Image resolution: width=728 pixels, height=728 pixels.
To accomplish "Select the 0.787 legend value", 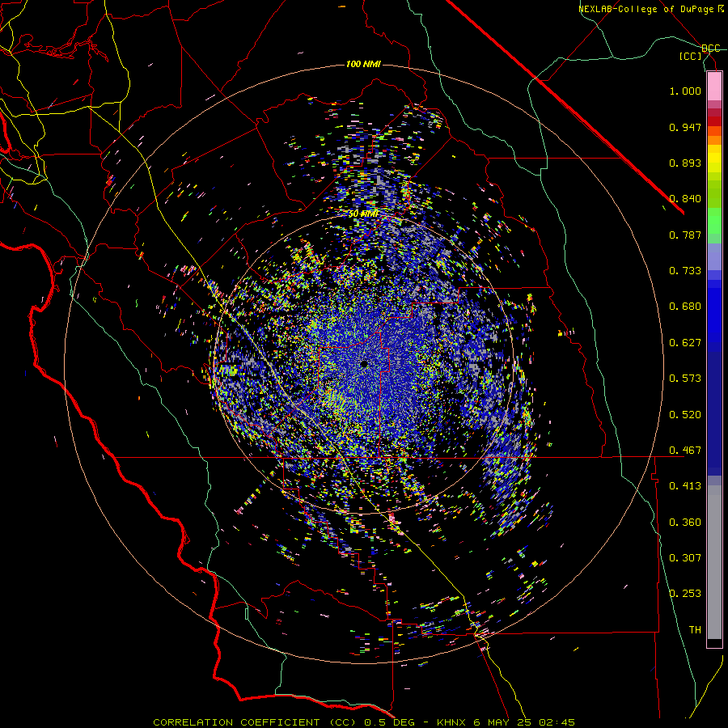I will pyautogui.click(x=685, y=235).
